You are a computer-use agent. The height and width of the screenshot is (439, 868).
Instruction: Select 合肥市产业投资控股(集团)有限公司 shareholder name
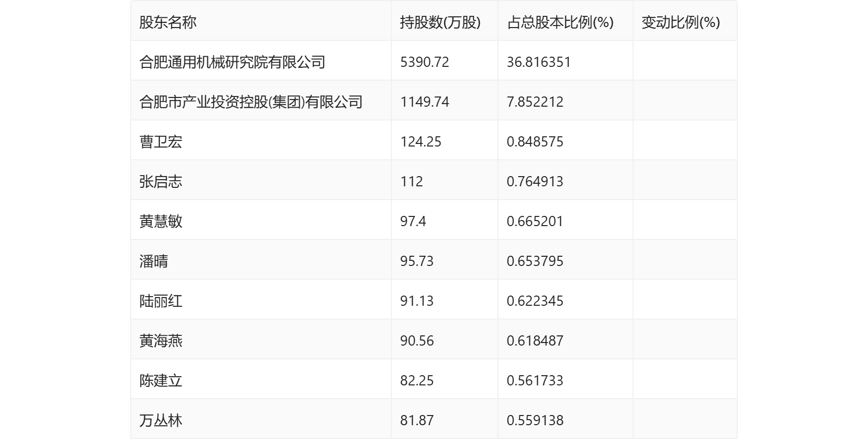coord(251,102)
